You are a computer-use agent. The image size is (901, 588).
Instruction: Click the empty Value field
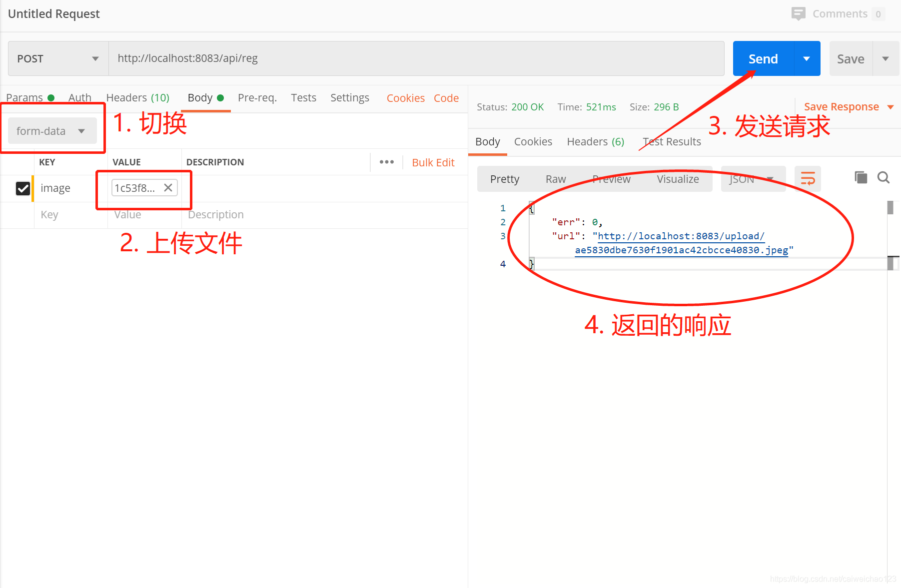(x=144, y=215)
